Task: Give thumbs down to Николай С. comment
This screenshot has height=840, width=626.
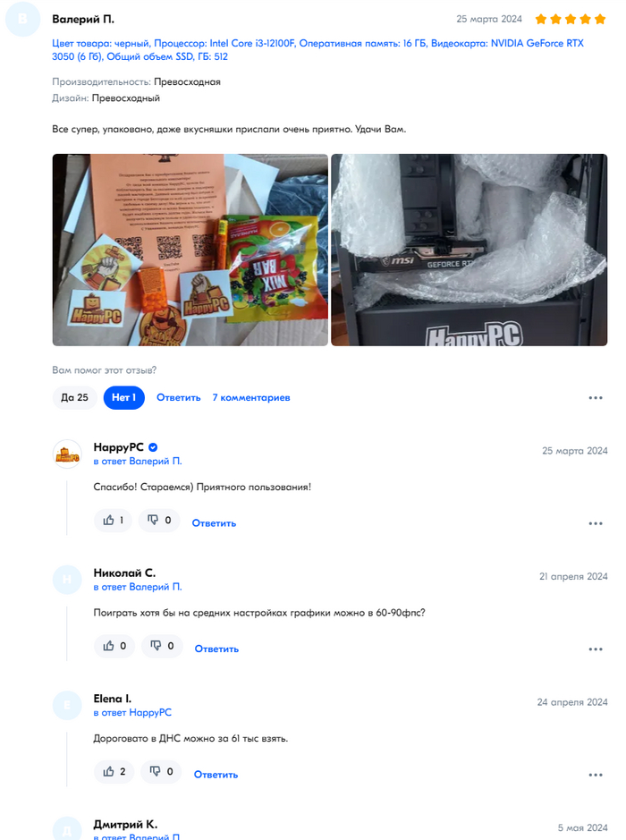Action: pyautogui.click(x=162, y=646)
